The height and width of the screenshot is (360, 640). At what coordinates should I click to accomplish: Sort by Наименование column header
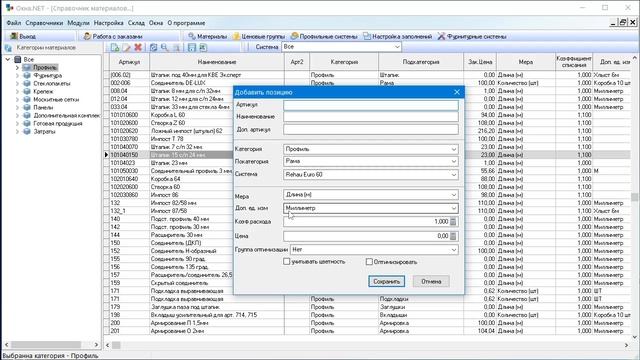217,62
